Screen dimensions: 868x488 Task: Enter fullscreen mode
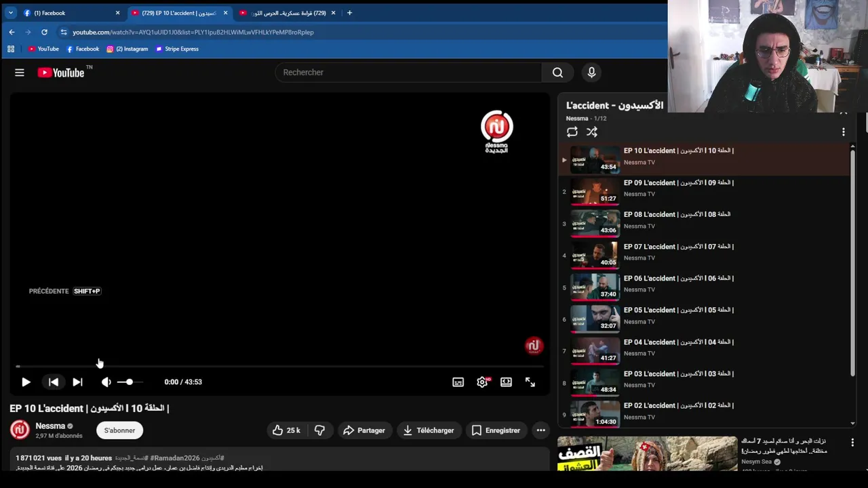tap(530, 382)
